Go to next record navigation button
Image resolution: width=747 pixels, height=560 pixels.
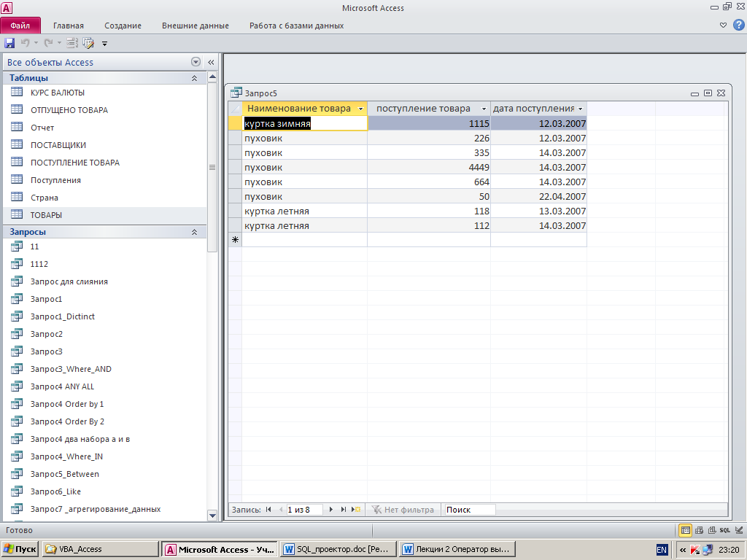pos(331,510)
